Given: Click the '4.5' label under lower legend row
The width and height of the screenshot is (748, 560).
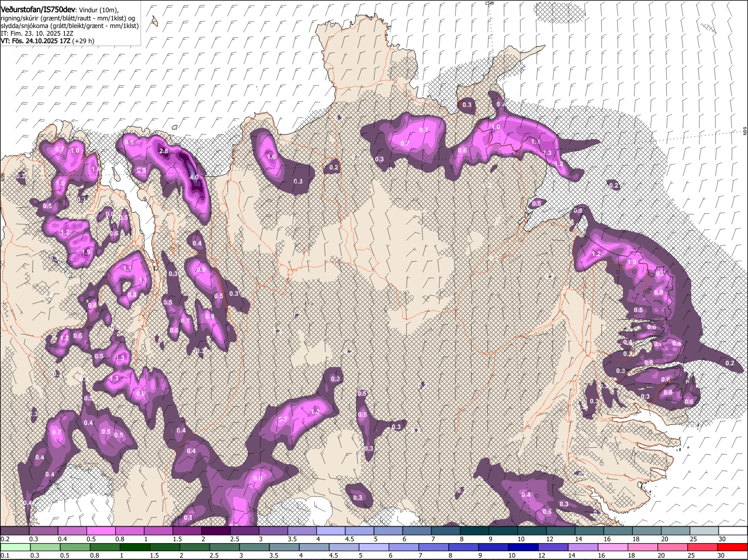Looking at the screenshot, I should tap(334, 555).
